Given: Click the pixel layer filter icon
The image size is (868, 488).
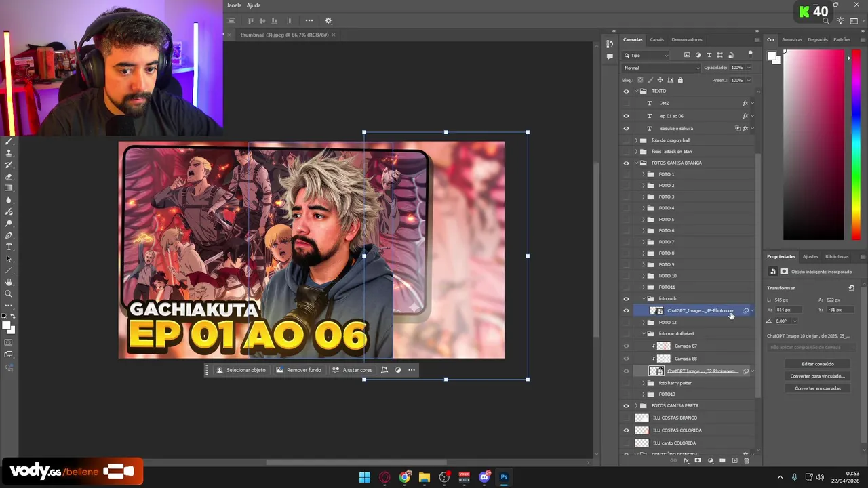Looking at the screenshot, I should coord(687,55).
